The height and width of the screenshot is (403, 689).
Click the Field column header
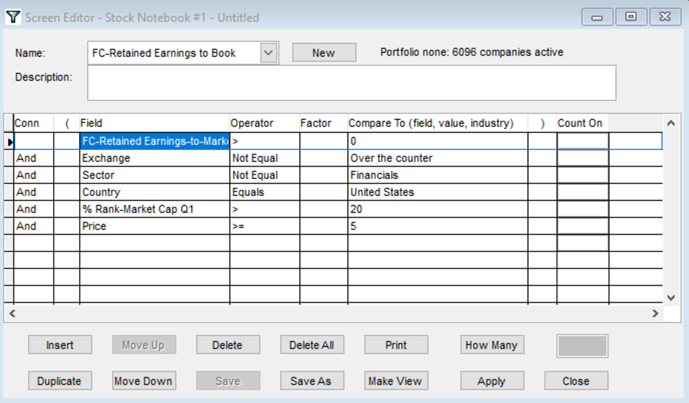tap(155, 123)
